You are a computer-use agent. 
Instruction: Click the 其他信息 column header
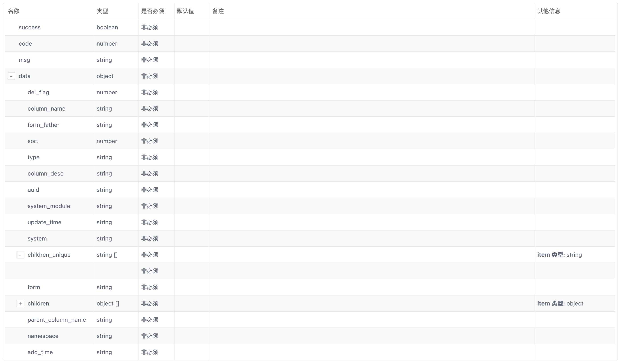[548, 11]
